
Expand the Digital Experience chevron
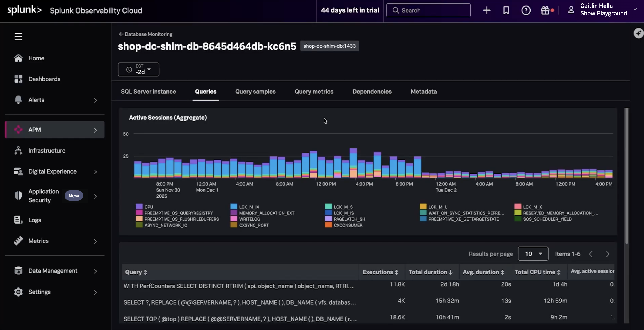95,172
